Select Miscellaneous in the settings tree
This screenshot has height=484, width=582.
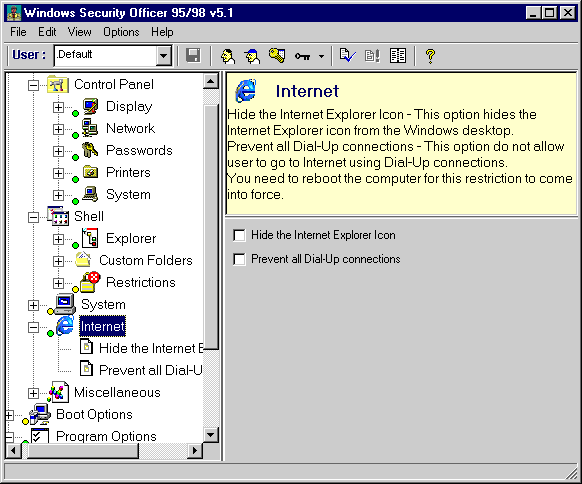click(117, 392)
